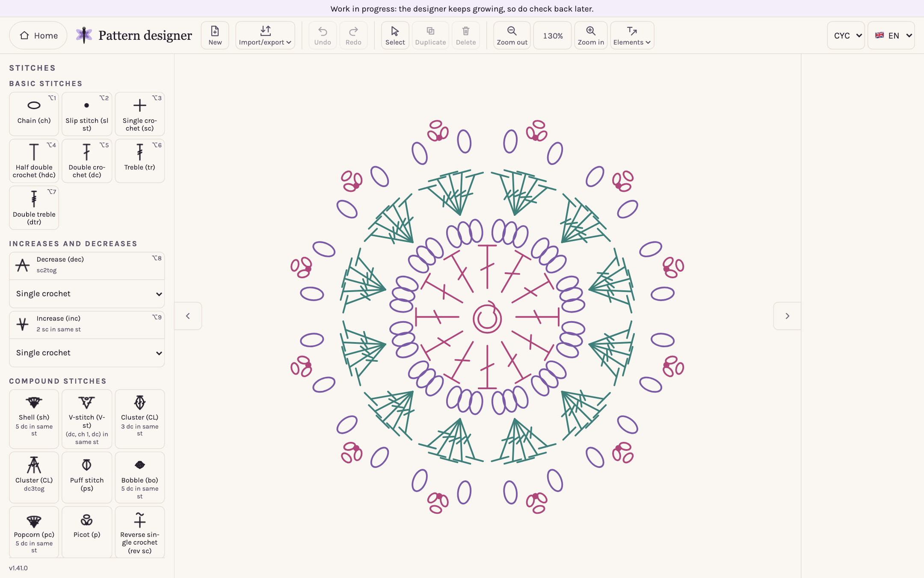Go to the Home page

(38, 36)
